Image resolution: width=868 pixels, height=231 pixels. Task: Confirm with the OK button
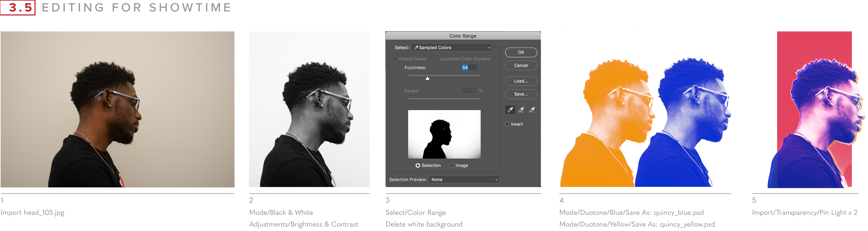pyautogui.click(x=521, y=52)
